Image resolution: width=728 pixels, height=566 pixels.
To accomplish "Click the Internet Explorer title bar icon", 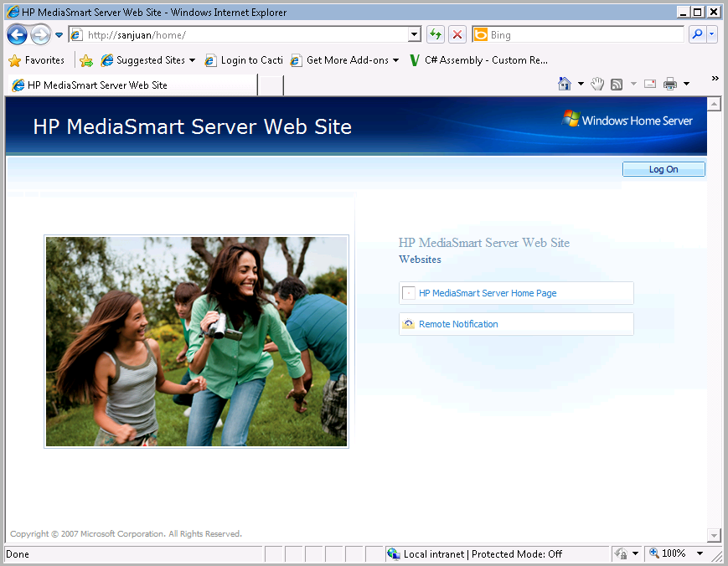I will [x=13, y=12].
